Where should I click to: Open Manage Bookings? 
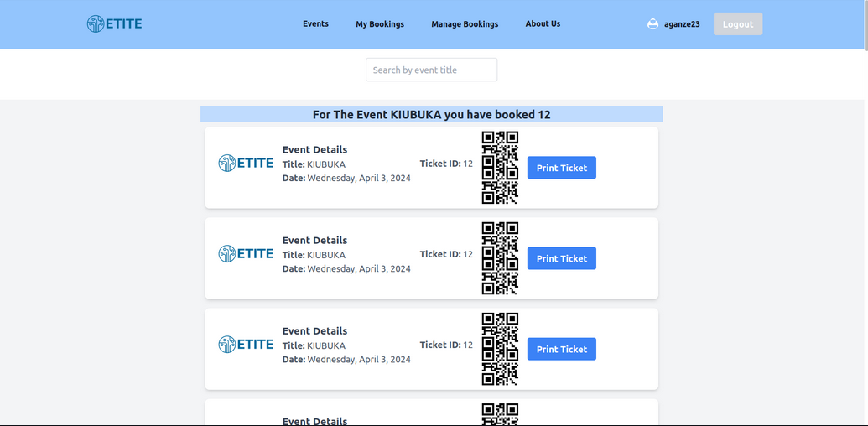tap(465, 24)
